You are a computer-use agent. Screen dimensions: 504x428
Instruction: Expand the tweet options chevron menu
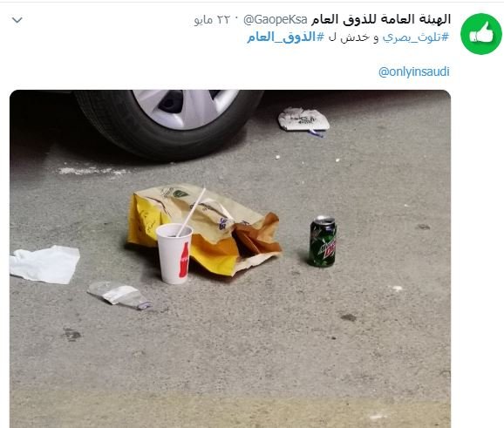[x=17, y=20]
